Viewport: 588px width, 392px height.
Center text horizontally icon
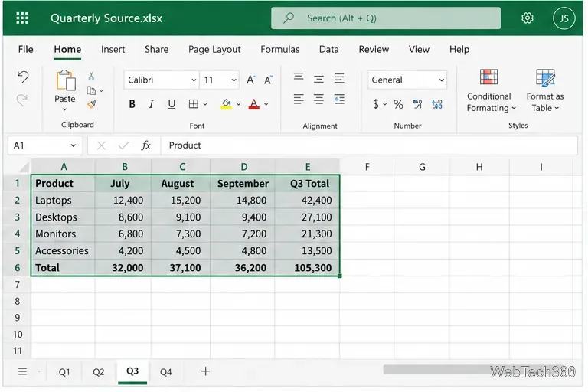pyautogui.click(x=318, y=100)
